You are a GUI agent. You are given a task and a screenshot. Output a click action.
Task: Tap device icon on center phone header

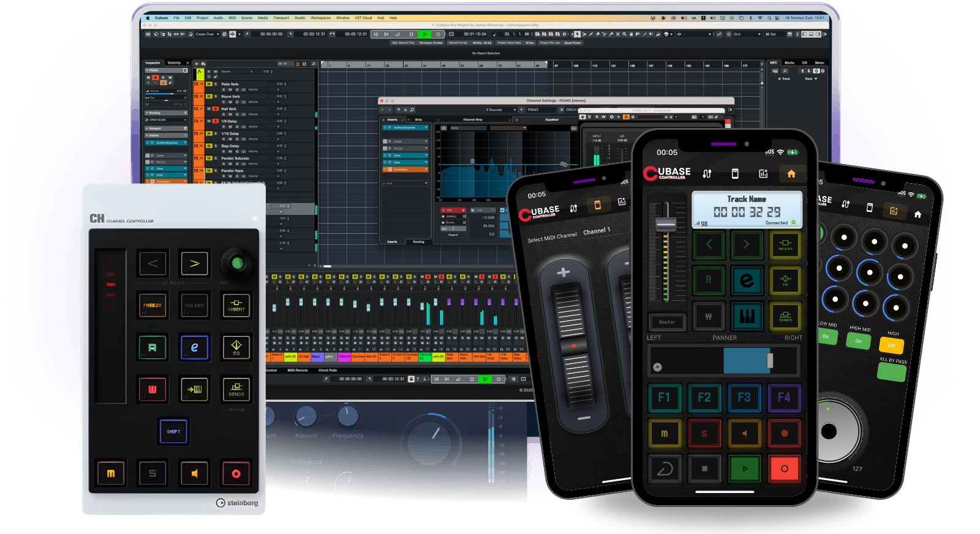(735, 174)
